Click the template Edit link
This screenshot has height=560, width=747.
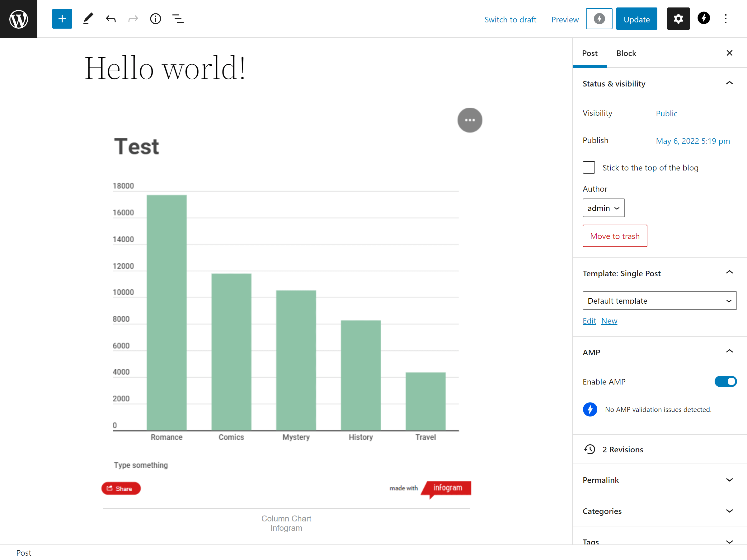coord(589,321)
